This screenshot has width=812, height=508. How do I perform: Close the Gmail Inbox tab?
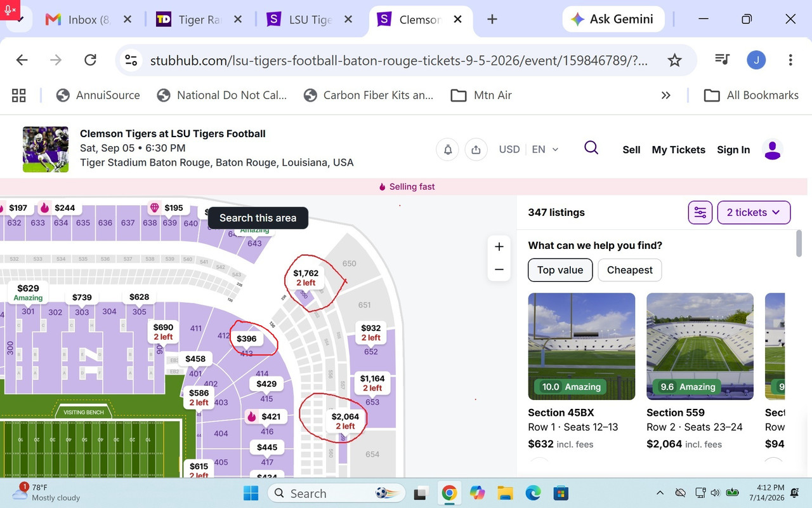tap(128, 20)
